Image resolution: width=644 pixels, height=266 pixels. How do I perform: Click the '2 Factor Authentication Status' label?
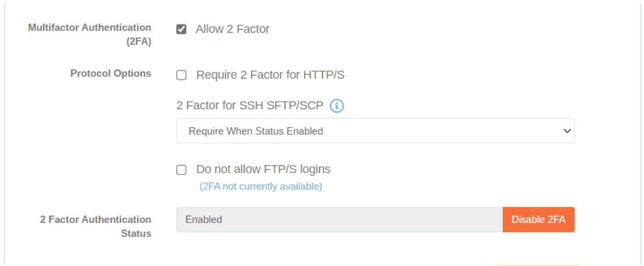[96, 226]
